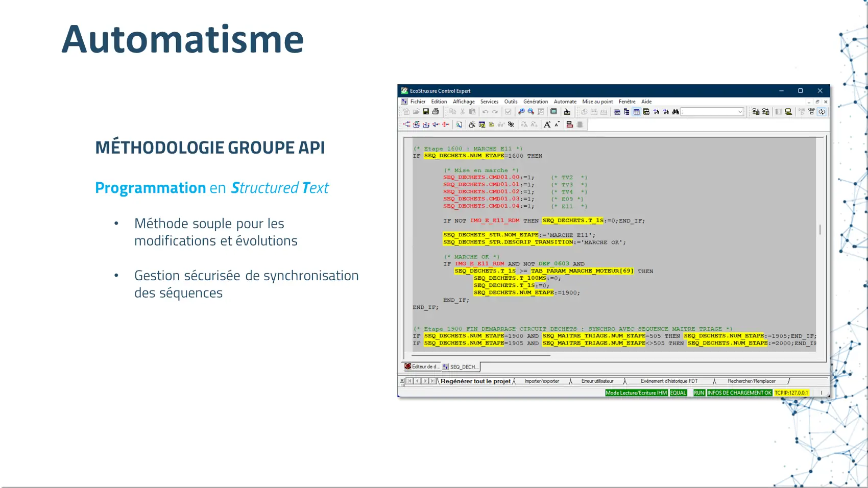Click the SR icon in the ST editor toolbar
Viewport: 868px width, 488px height.
511,125
